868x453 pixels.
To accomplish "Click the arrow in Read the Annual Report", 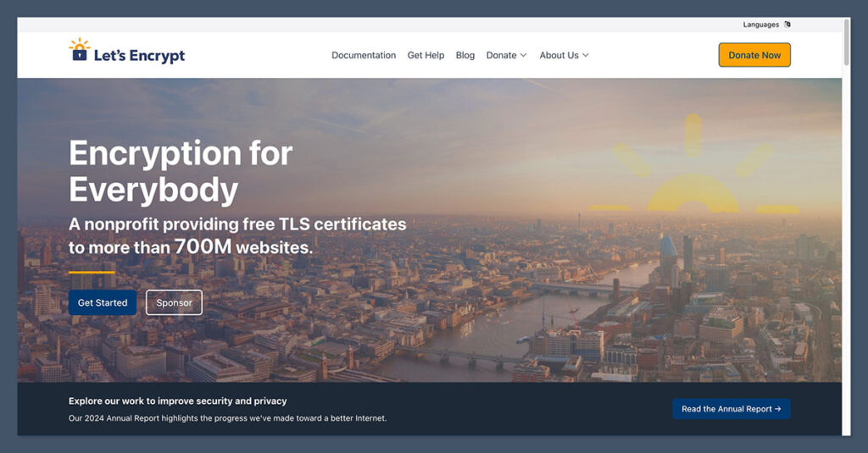I will (778, 409).
